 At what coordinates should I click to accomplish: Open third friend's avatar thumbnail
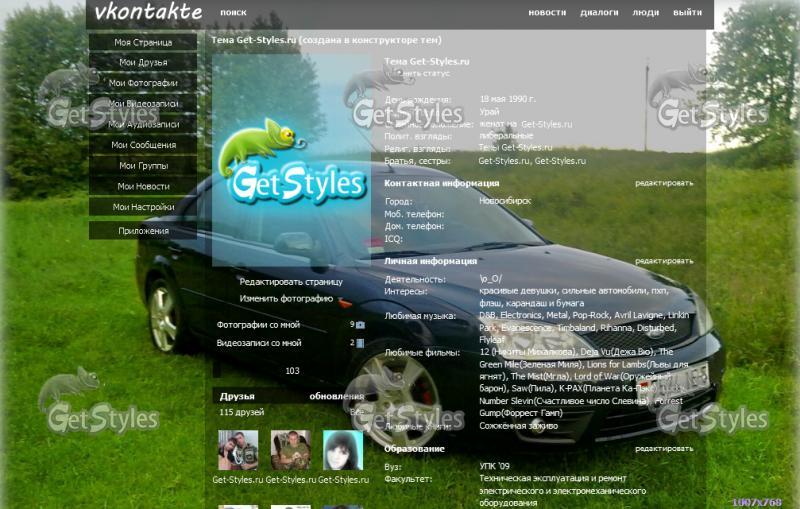[343, 450]
